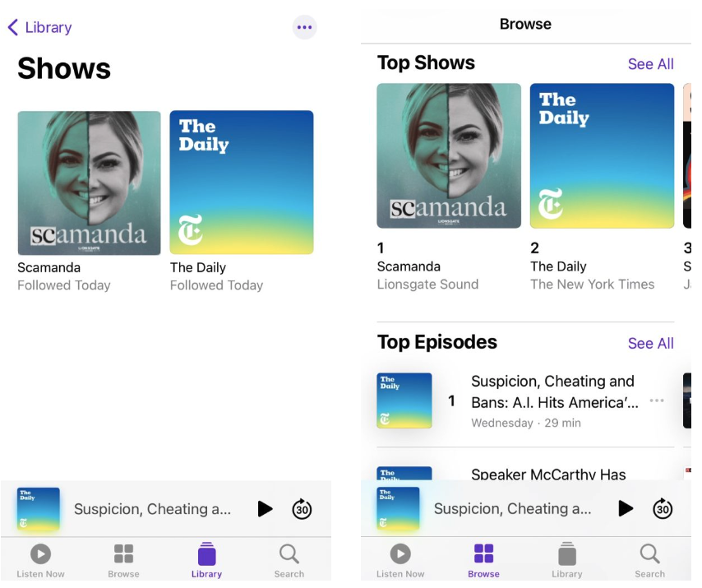This screenshot has height=588, width=702.
Task: Switch to Browse tab in left screen
Action: point(123,560)
